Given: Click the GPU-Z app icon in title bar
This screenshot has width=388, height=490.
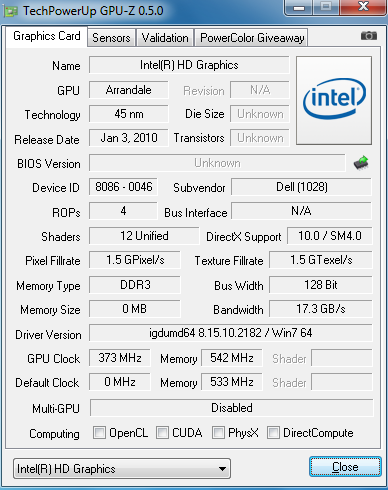Looking at the screenshot, I should point(11,11).
